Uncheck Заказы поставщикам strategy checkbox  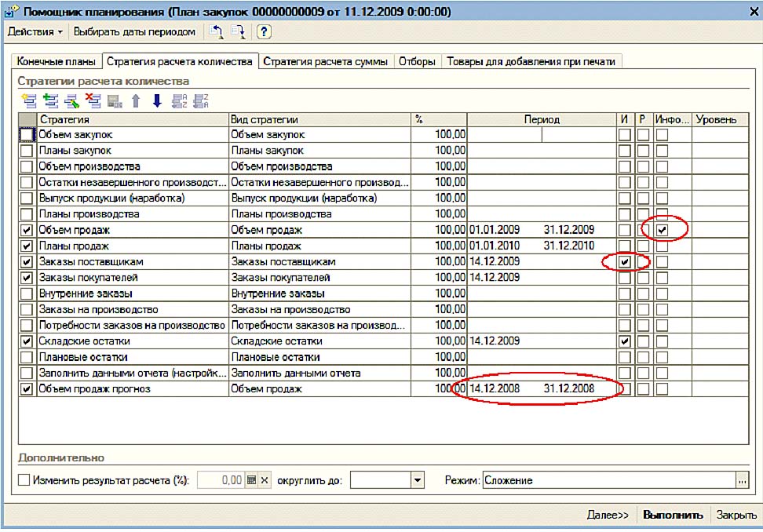(27, 261)
